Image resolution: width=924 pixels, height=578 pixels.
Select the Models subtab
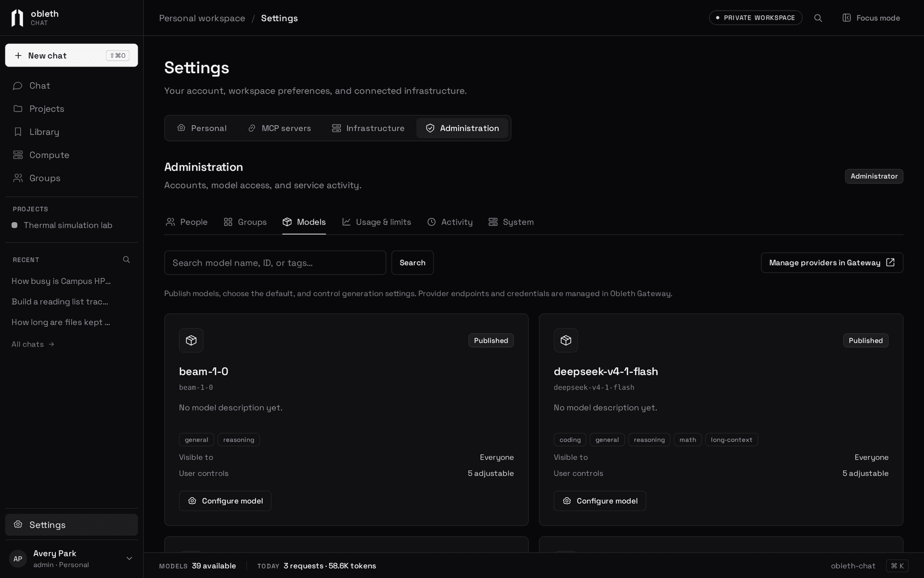click(304, 222)
